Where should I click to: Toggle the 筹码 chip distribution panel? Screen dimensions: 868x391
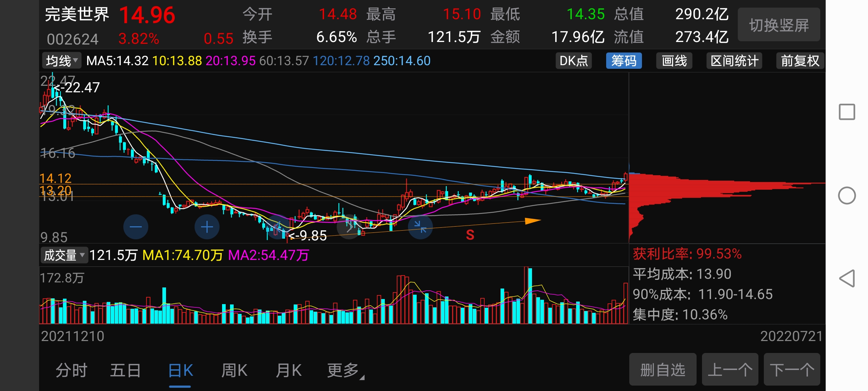point(624,61)
